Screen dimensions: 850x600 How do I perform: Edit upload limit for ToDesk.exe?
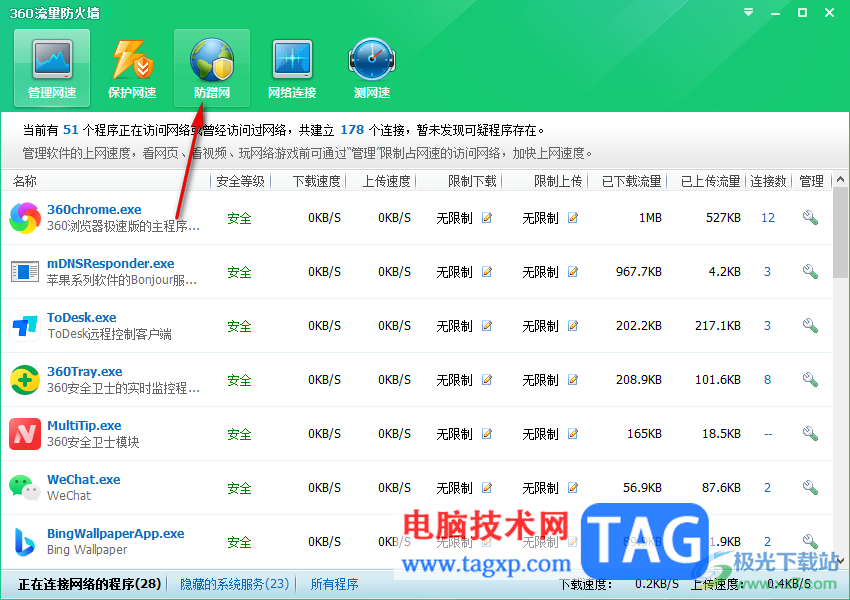point(572,326)
